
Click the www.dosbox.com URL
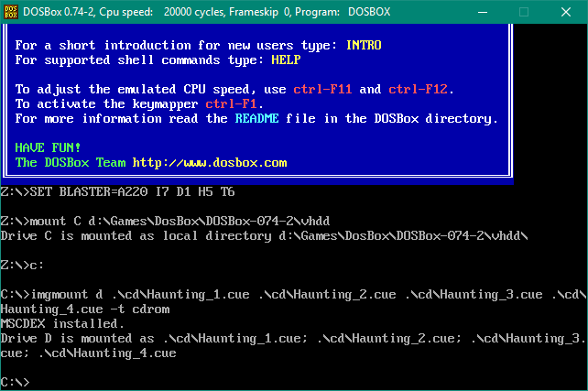point(210,163)
